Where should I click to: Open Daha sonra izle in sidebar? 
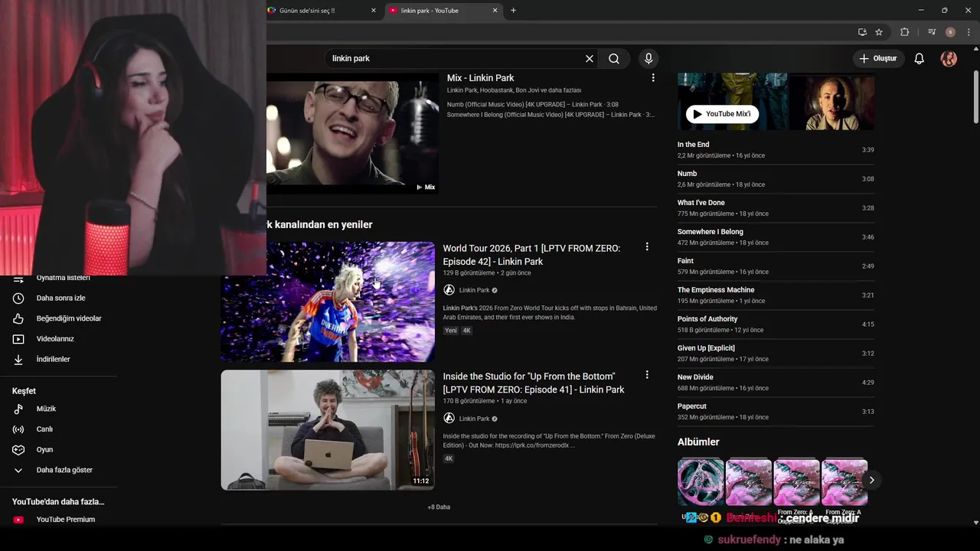[60, 298]
